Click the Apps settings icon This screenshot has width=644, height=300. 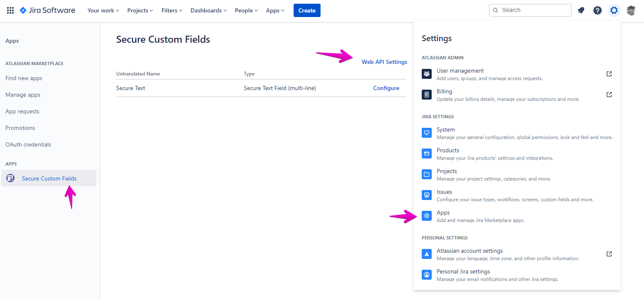point(427,216)
